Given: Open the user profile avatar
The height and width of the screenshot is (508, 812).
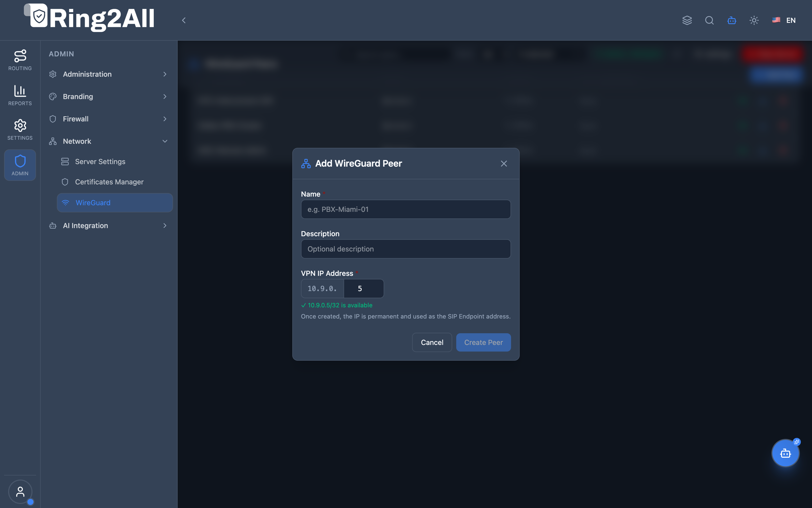Looking at the screenshot, I should pyautogui.click(x=20, y=491).
